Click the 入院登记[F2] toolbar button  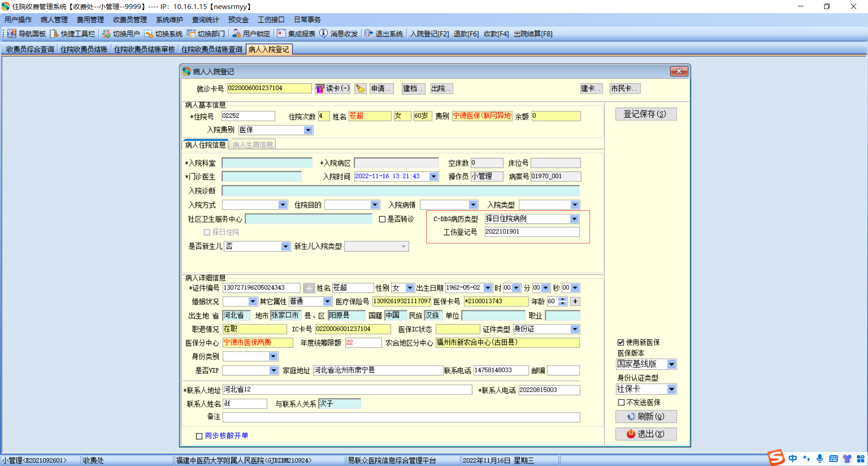[x=429, y=34]
